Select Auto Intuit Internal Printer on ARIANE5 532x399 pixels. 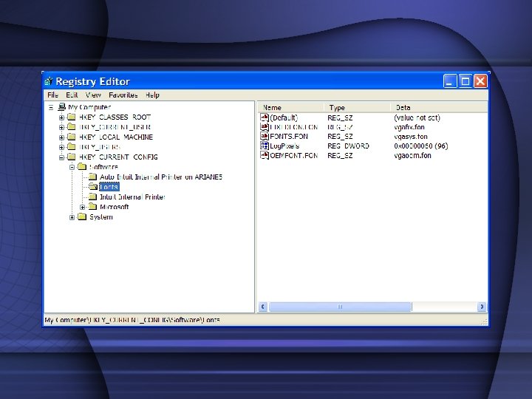161,177
